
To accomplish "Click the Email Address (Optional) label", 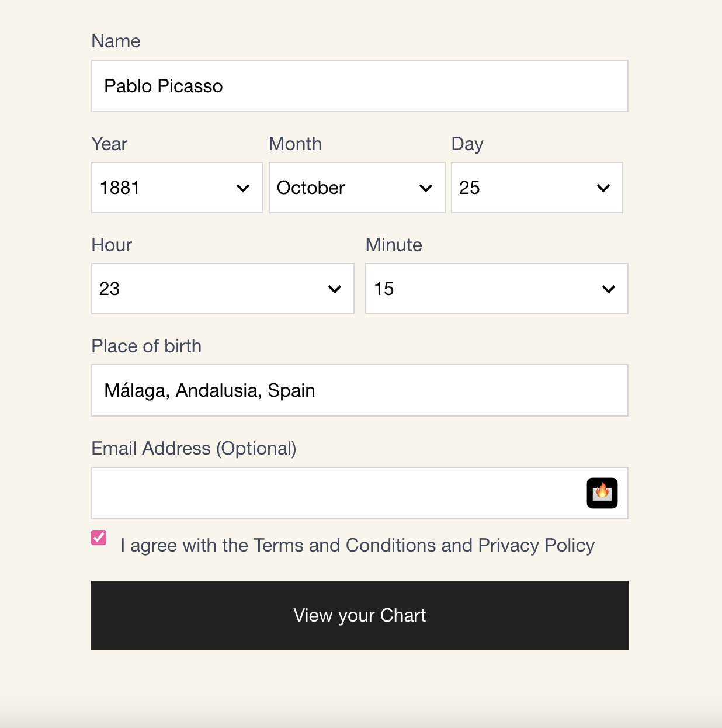I will pos(194,448).
